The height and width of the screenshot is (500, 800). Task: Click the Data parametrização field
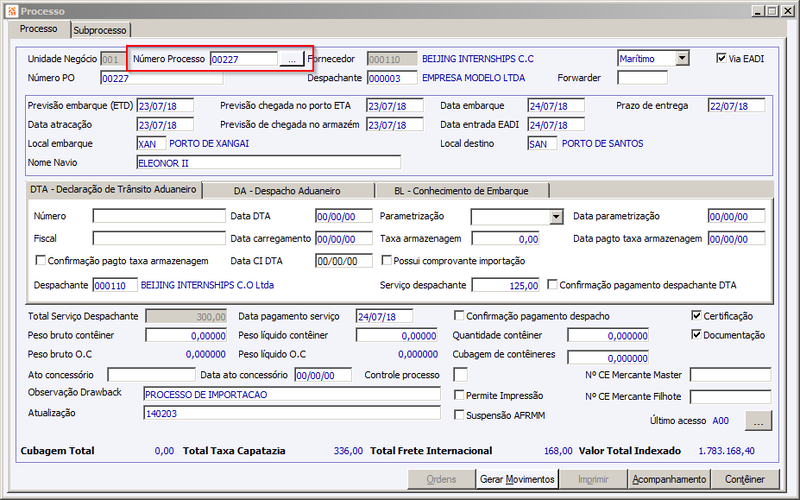tap(737, 216)
